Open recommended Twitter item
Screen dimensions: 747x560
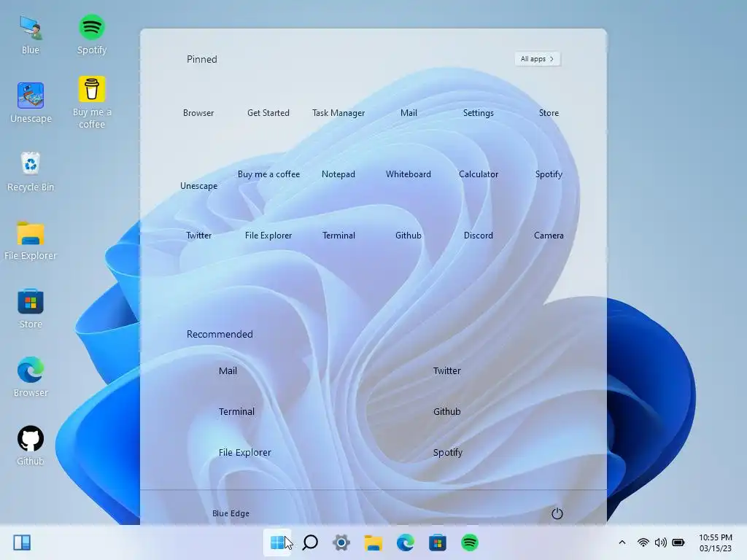pos(447,370)
